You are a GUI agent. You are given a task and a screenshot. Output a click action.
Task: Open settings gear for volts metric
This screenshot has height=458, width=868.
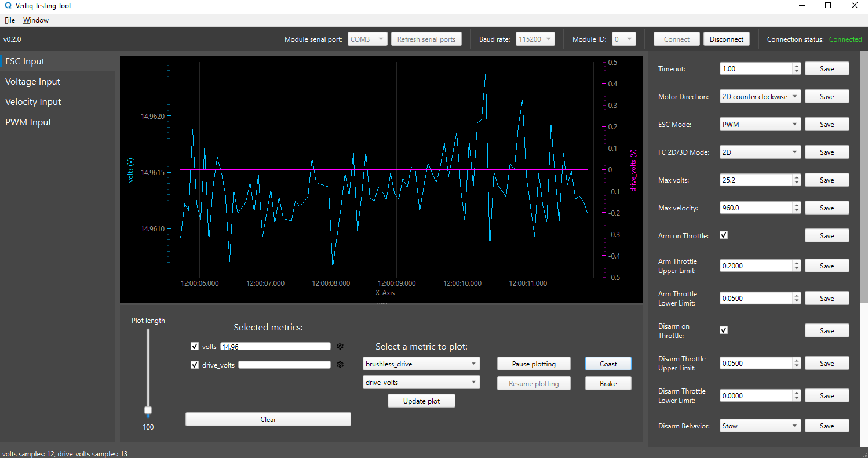(x=341, y=346)
